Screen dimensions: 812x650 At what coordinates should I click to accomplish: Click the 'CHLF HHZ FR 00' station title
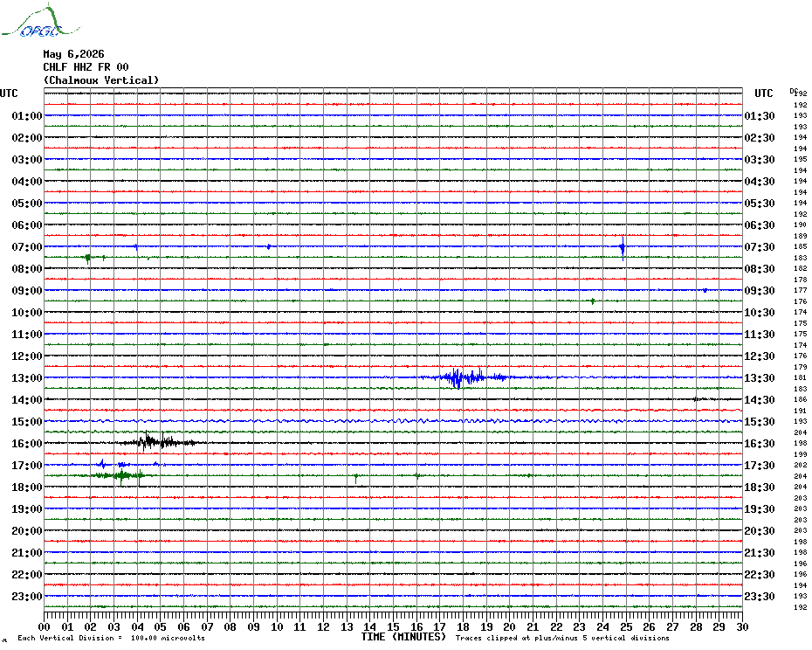click(86, 67)
